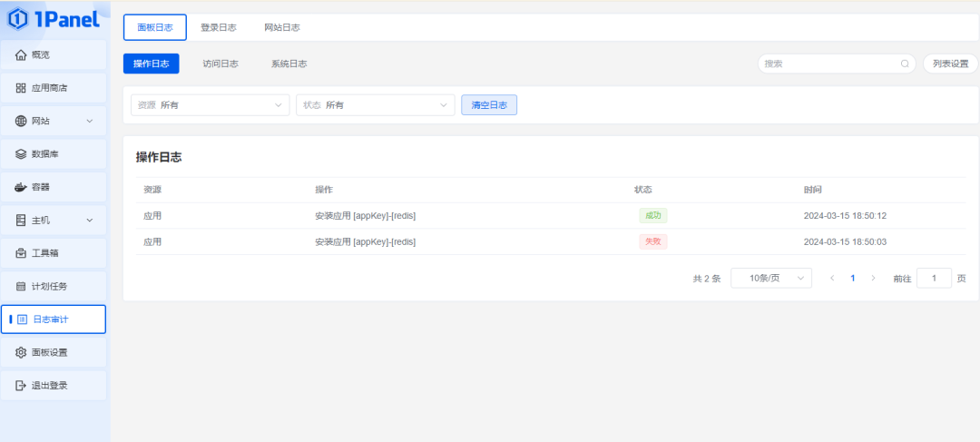Switch to the 登录日志 tab
The width and height of the screenshot is (980, 442).
tap(219, 28)
